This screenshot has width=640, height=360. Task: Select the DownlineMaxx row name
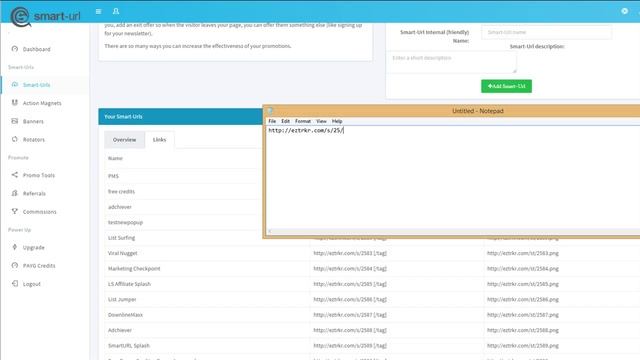point(125,315)
